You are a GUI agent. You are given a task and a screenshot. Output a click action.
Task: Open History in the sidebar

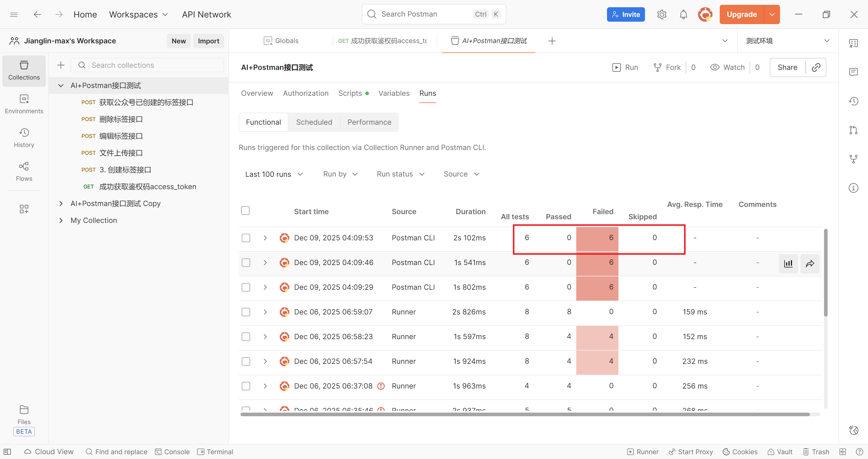click(x=24, y=138)
